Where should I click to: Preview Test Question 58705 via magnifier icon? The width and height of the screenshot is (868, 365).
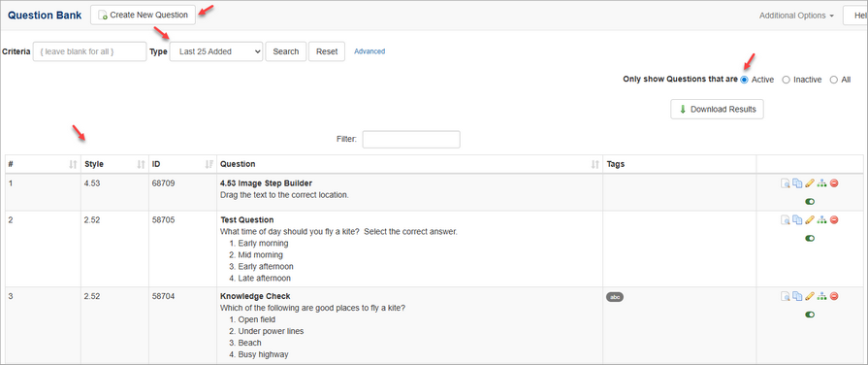pyautogui.click(x=786, y=220)
